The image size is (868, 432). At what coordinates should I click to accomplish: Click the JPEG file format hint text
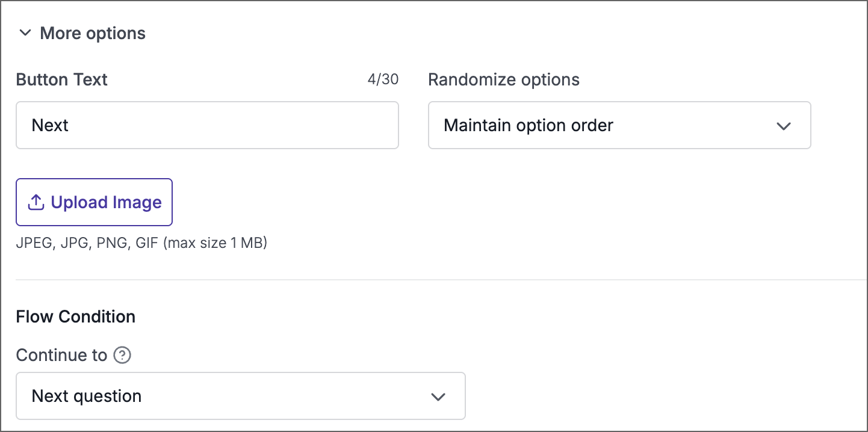coord(142,242)
